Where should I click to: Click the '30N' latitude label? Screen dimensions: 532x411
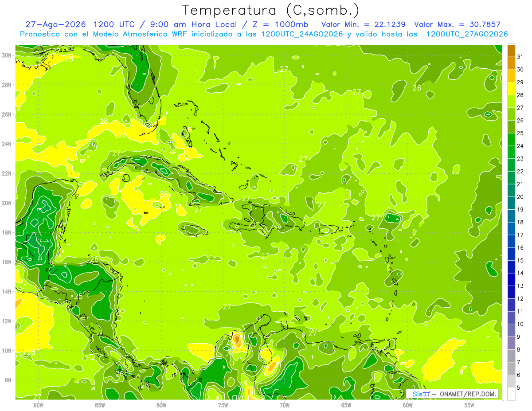8,55
